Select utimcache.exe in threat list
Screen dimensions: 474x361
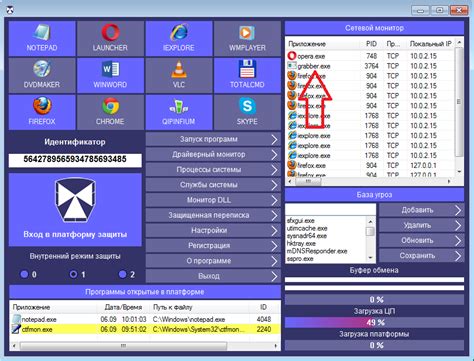tap(307, 228)
